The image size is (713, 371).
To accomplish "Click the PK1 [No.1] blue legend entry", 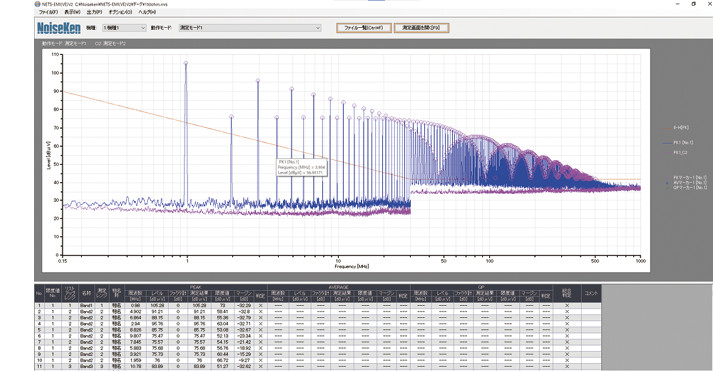I will [678, 142].
